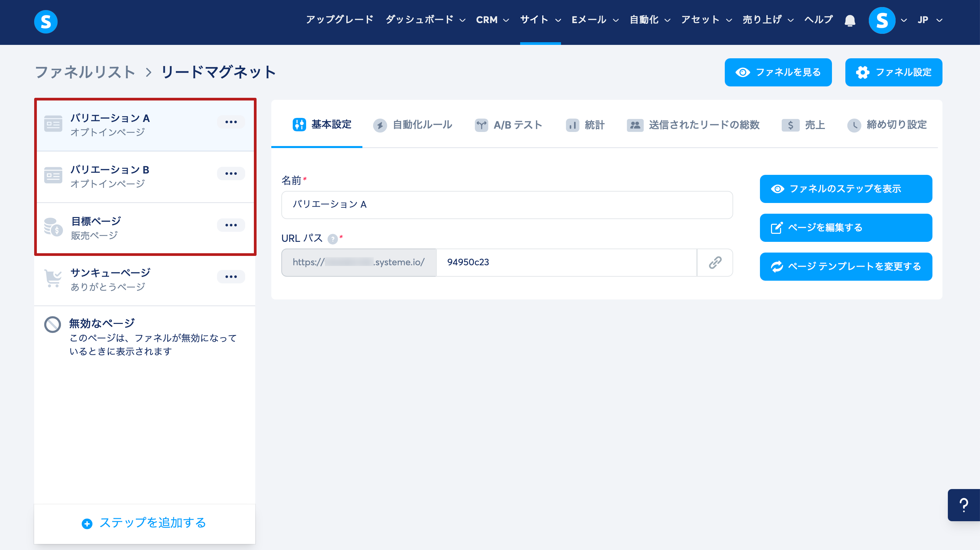
Task: Open the 締め切り設定 tab
Action: click(x=887, y=125)
